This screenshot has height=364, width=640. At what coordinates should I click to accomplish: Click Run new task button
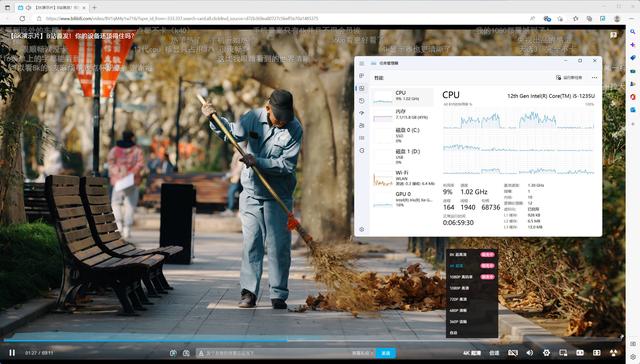[x=569, y=78]
